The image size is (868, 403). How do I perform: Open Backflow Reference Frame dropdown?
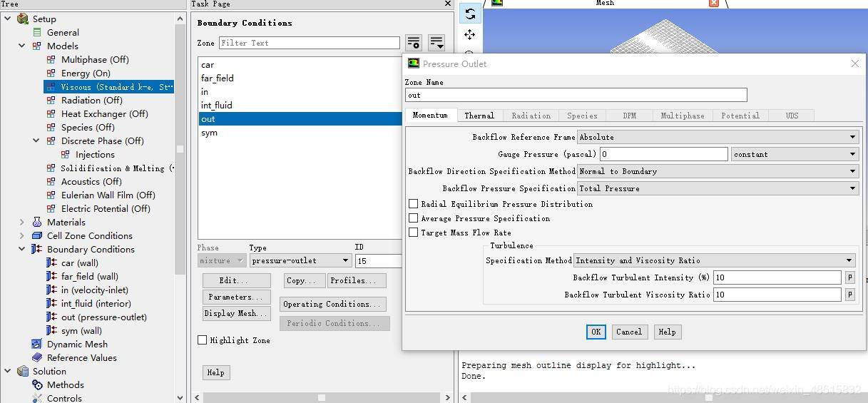pos(718,137)
